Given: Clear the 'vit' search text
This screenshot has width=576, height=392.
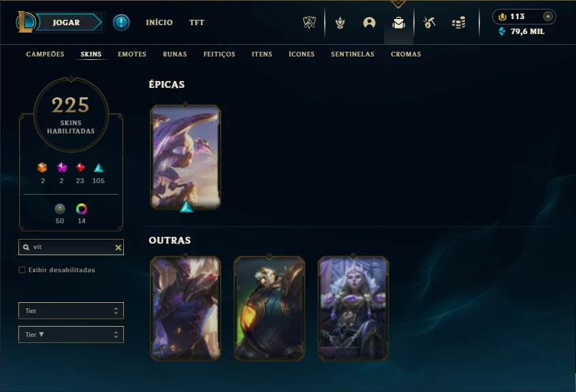Looking at the screenshot, I should click(x=118, y=248).
